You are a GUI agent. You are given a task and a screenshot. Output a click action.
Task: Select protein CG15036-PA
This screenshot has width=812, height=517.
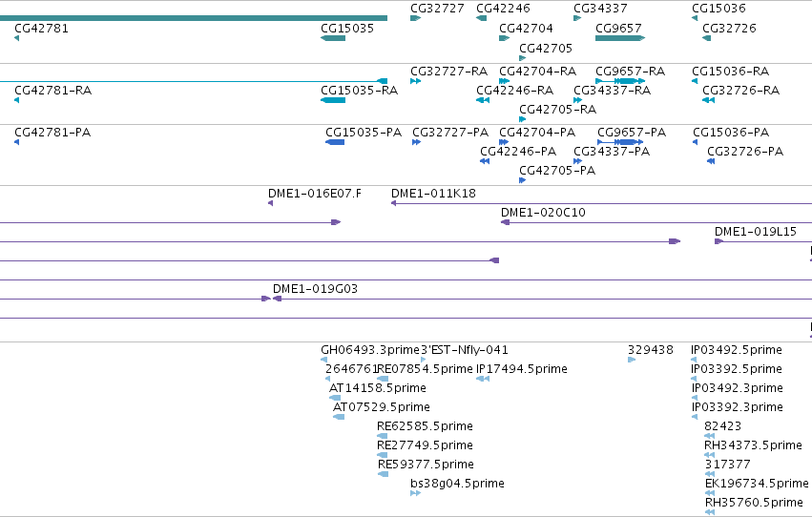[731, 132]
